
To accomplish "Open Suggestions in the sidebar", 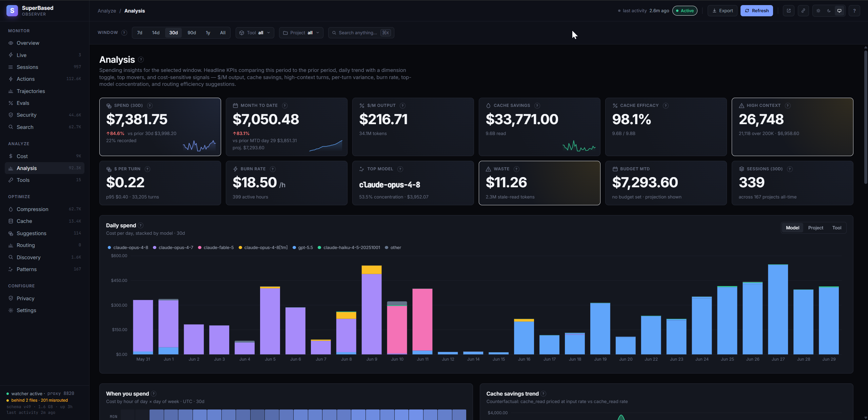I will click(44, 233).
